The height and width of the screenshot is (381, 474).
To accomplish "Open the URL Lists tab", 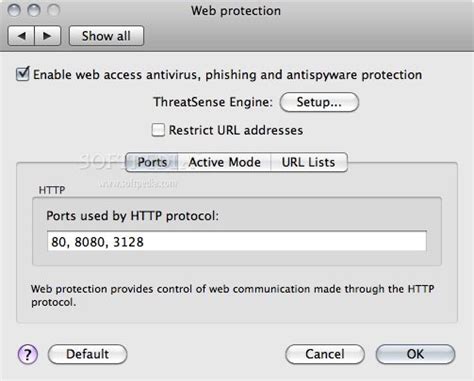I will click(309, 162).
